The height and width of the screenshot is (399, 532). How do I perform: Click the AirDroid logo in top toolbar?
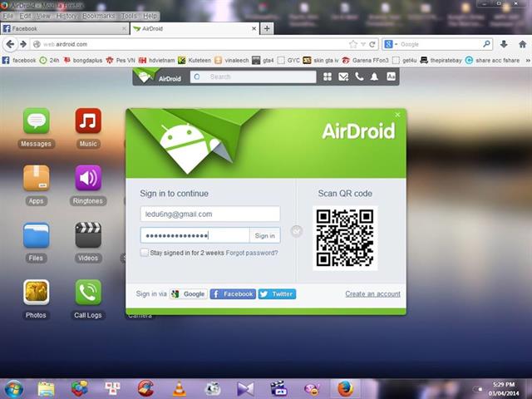158,76
